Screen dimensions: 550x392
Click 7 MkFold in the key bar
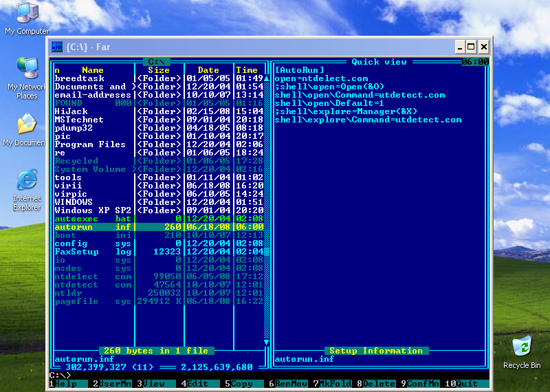pyautogui.click(x=332, y=384)
